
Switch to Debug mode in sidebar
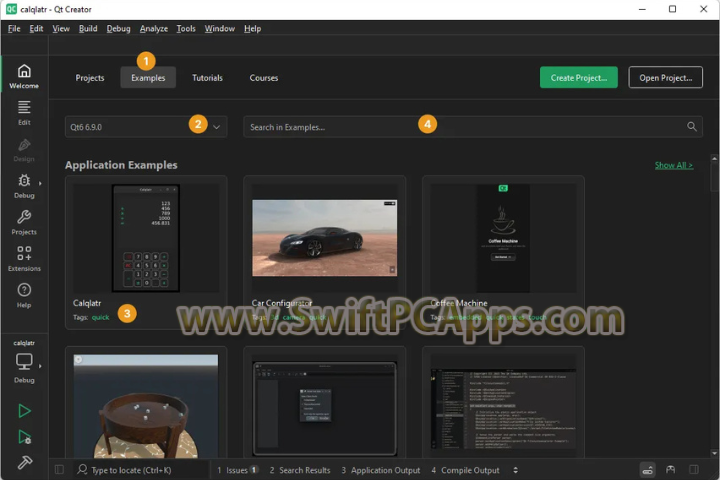[x=24, y=186]
